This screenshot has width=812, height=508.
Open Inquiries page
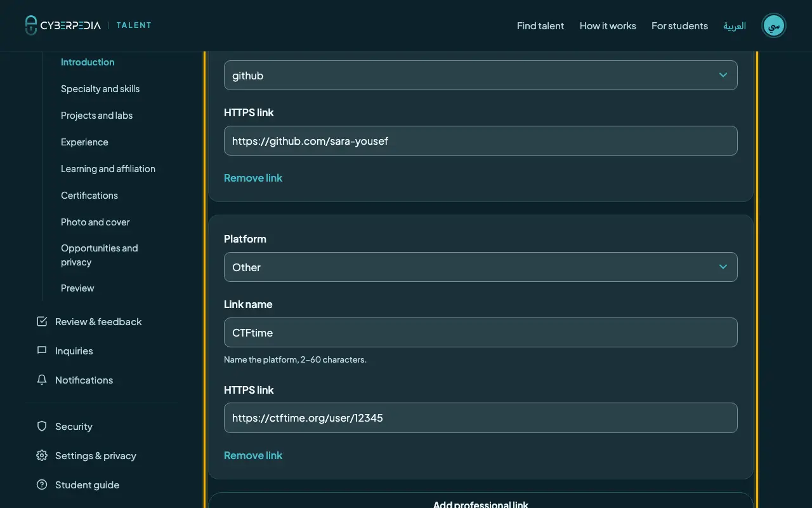[74, 351]
